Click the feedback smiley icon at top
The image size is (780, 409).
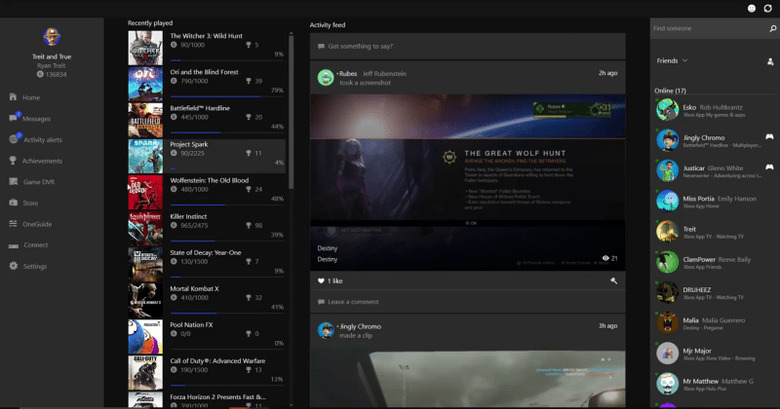click(752, 8)
